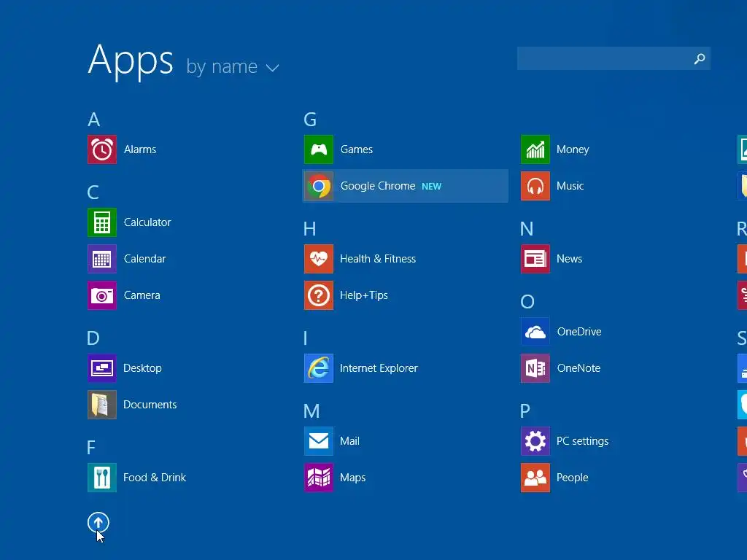Open the Help+Tips icon
The height and width of the screenshot is (560, 747).
(319, 295)
